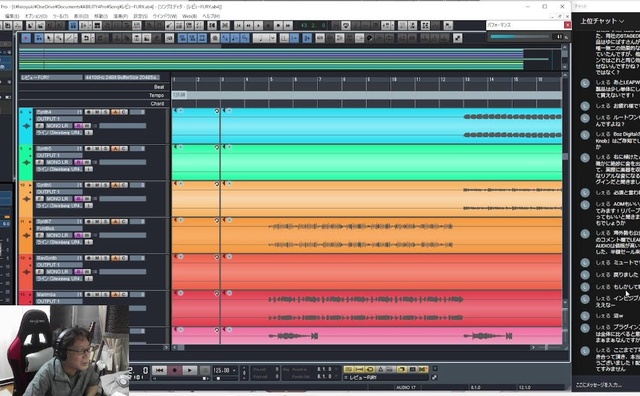The height and width of the screenshot is (396, 640).
Task: Click the Synth6 track pan slider bar
Action: tap(122, 199)
